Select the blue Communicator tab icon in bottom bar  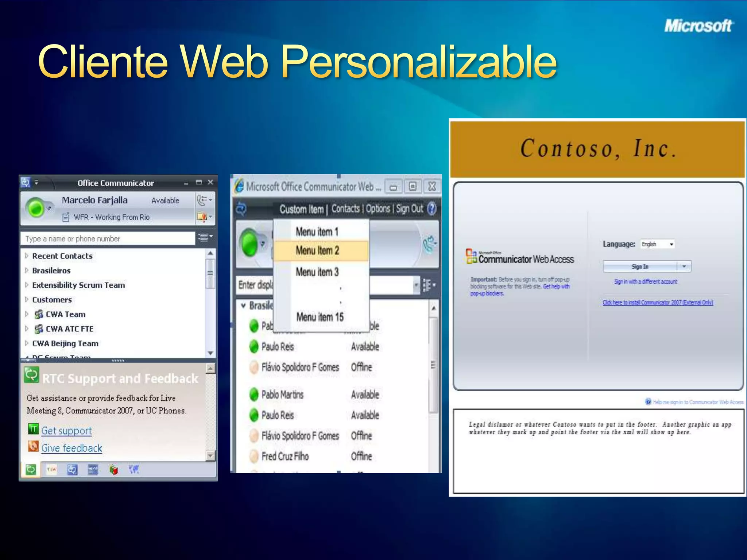[72, 470]
